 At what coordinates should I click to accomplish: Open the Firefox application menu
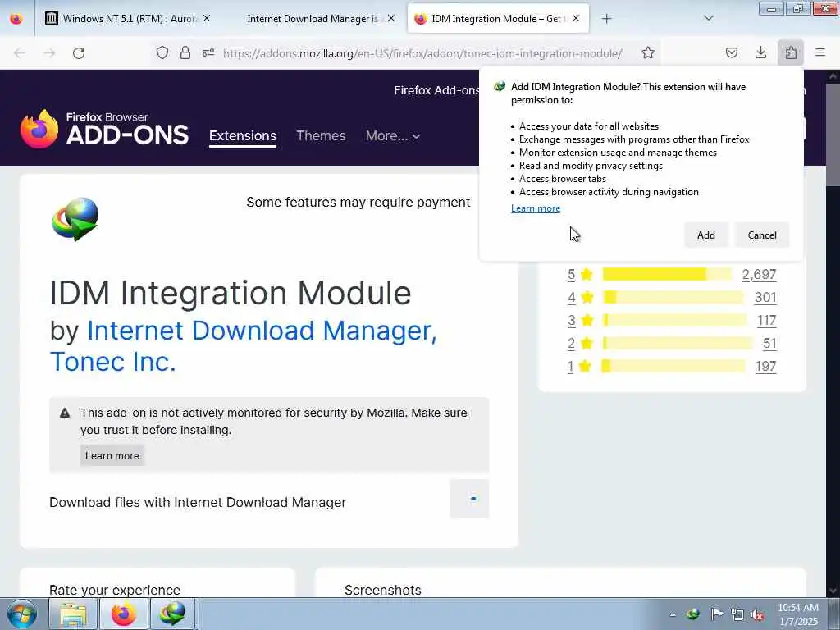(820, 53)
